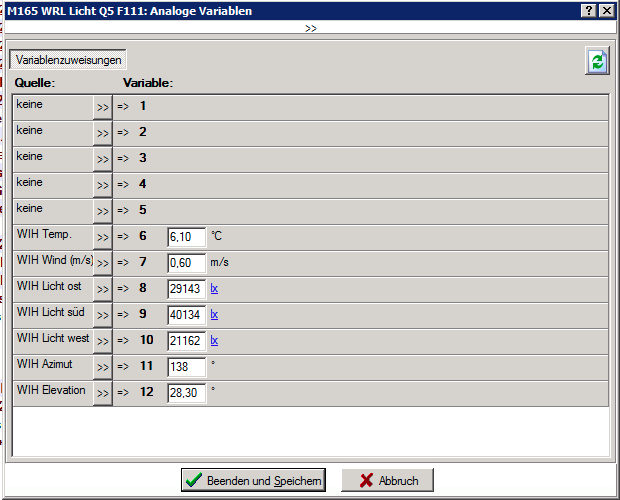Click arrow button beside WIH Elevation
Screen dimensions: 620x500
(102, 393)
